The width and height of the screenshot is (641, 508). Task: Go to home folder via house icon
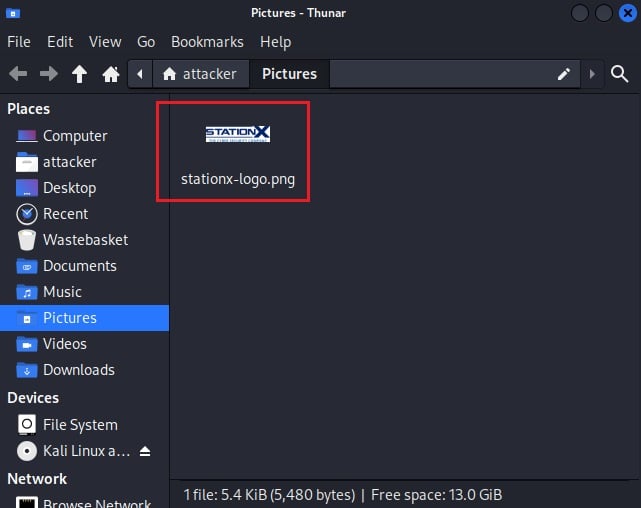pyautogui.click(x=111, y=74)
